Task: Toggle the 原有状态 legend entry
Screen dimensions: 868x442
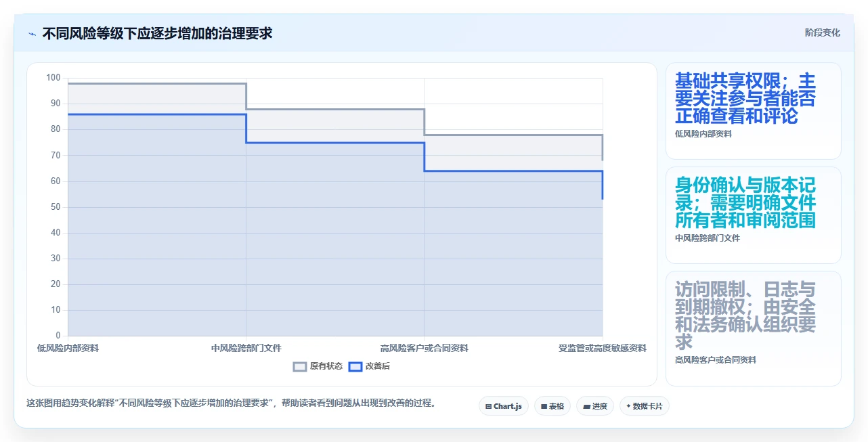Action: tap(318, 366)
